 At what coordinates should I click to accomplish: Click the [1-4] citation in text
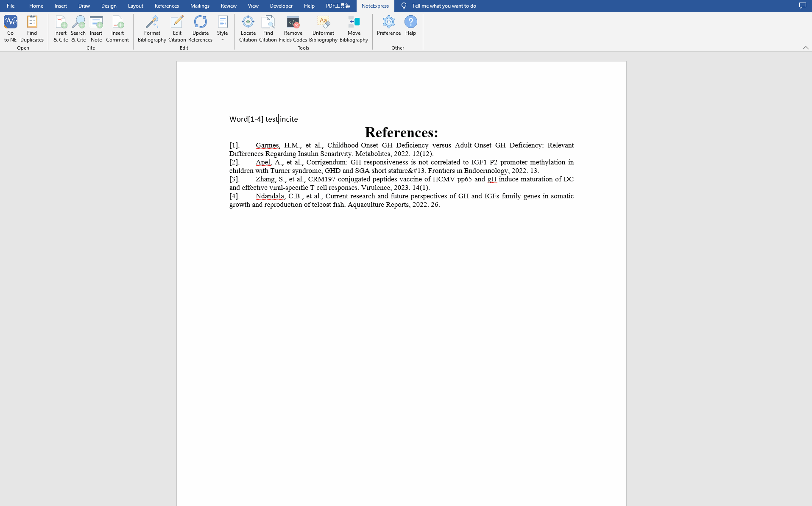256,119
